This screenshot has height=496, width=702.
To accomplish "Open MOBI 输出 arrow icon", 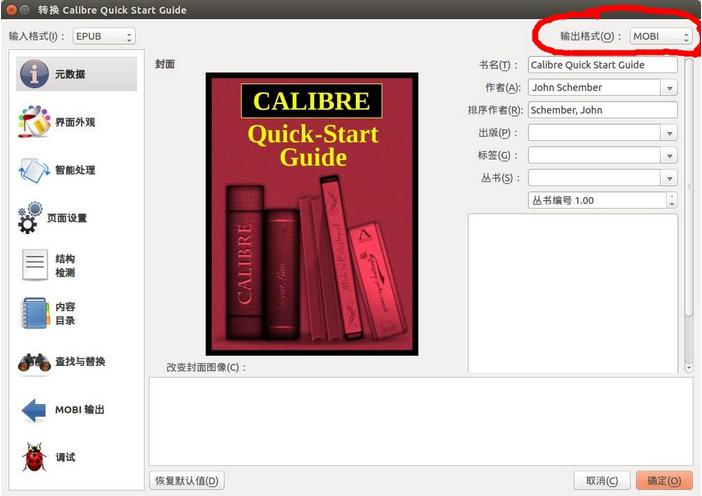I will pos(34,410).
